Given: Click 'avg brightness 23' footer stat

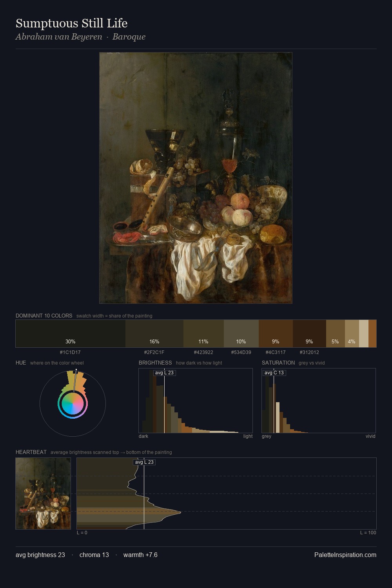Looking at the screenshot, I should (40, 555).
